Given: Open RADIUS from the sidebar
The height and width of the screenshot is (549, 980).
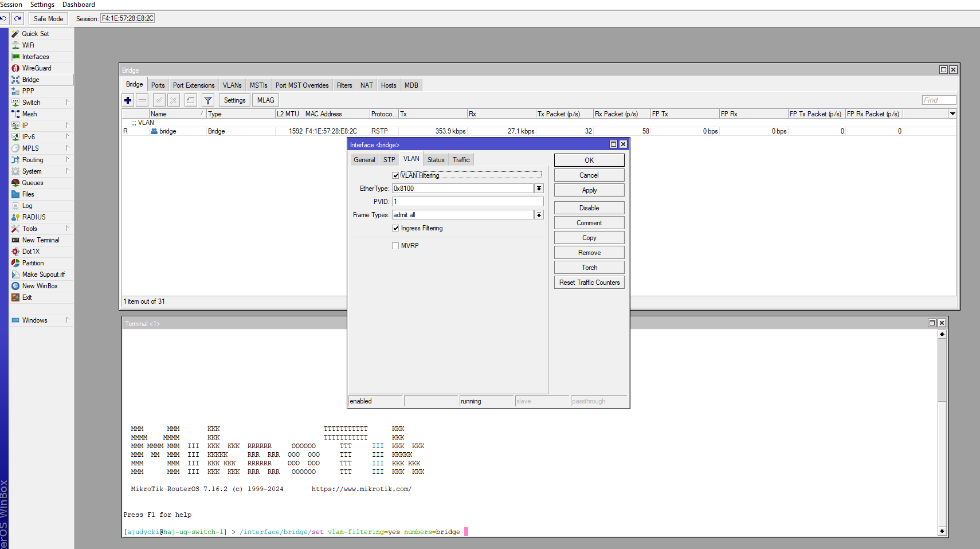Looking at the screenshot, I should tap(34, 217).
